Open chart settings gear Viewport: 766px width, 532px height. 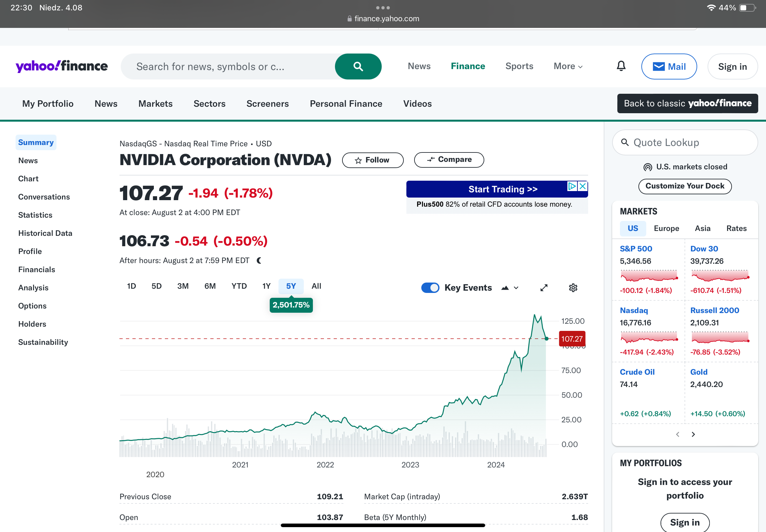pyautogui.click(x=573, y=288)
